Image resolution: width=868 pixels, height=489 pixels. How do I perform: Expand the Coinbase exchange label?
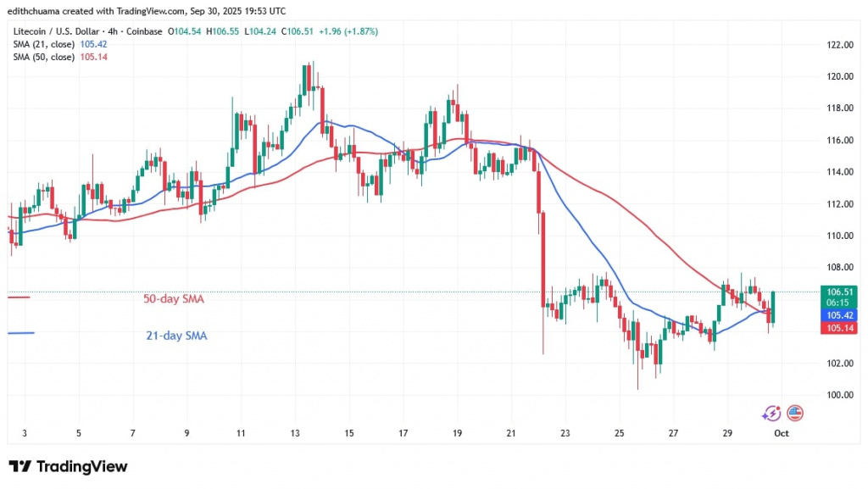tap(144, 31)
